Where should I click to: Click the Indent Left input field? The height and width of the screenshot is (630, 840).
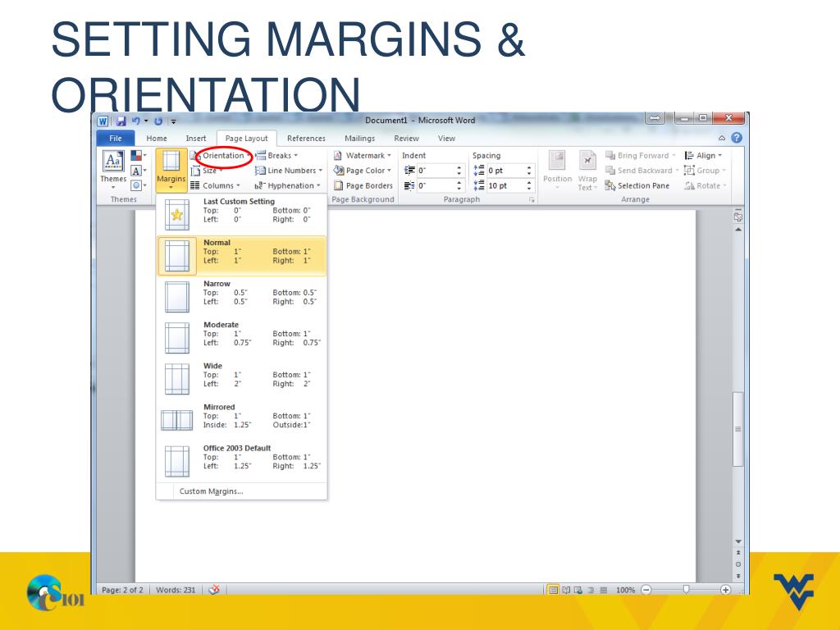click(436, 171)
